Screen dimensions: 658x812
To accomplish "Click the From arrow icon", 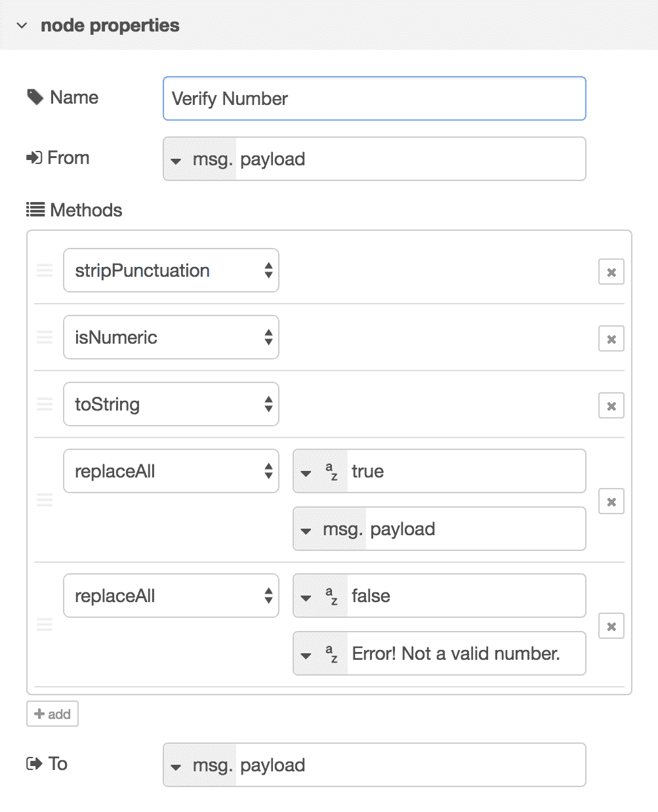I will pos(34,157).
